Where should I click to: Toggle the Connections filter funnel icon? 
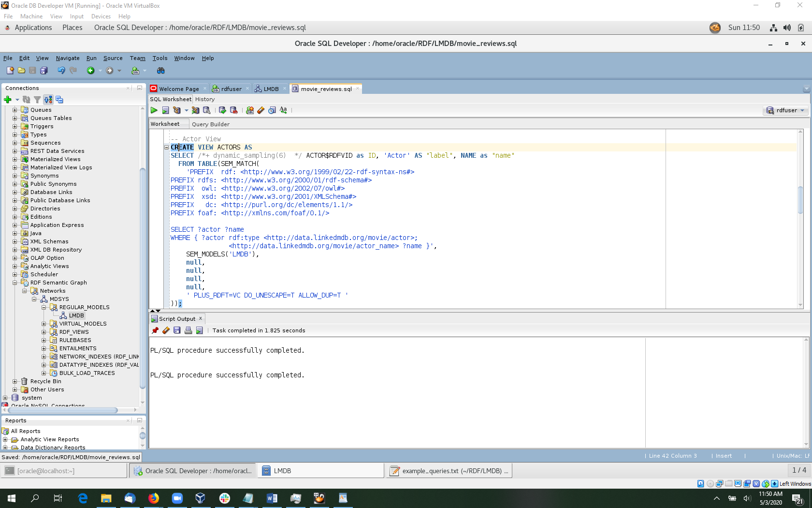[37, 100]
